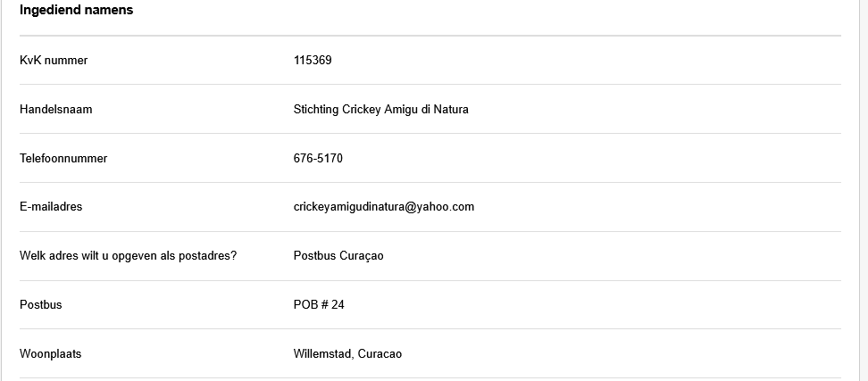Click the 'Willemstad, Curacao' value
This screenshot has height=381, width=868.
[x=347, y=354]
